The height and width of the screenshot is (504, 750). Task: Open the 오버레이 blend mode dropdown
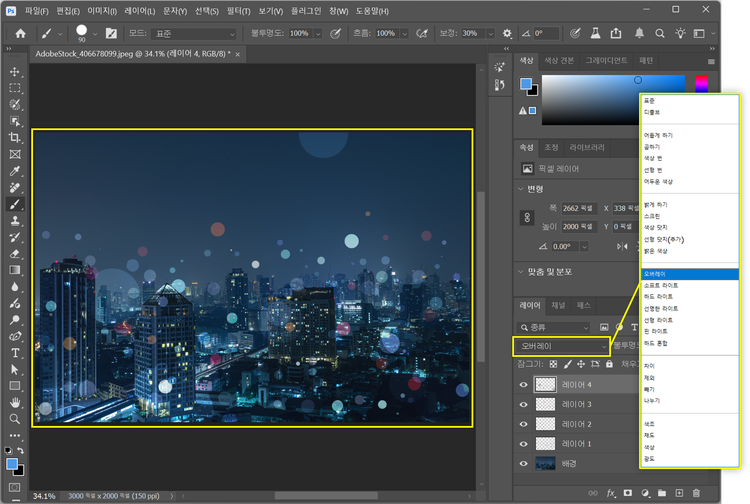[560, 345]
